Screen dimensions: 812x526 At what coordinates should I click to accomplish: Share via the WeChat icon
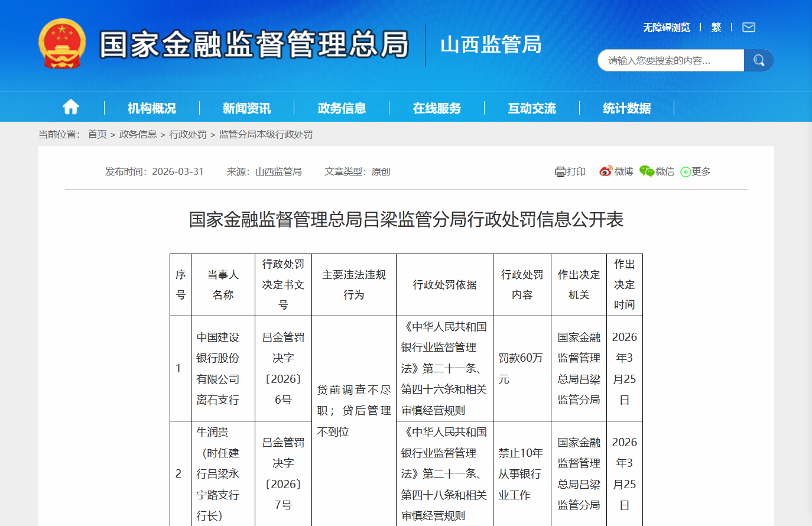pos(647,171)
